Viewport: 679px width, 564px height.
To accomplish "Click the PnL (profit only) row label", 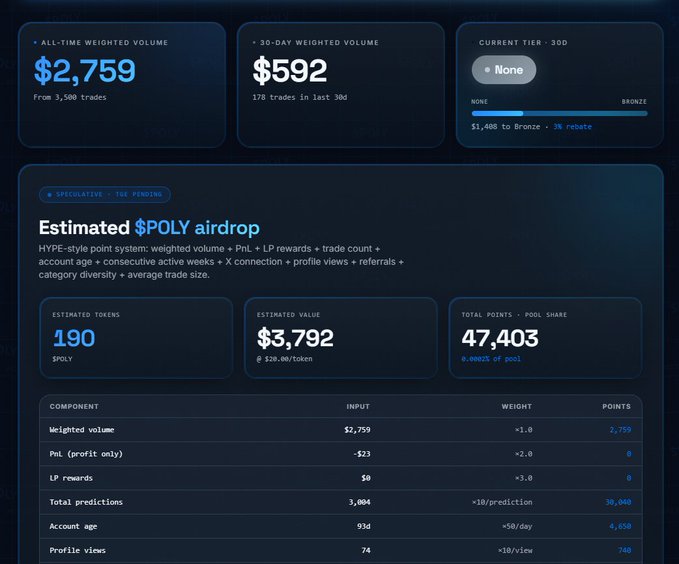I will [x=86, y=454].
